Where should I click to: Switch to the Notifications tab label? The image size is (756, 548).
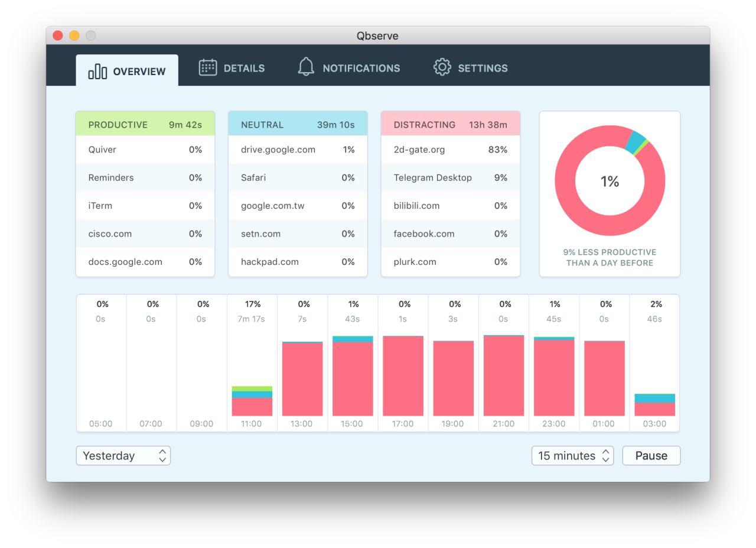(361, 69)
